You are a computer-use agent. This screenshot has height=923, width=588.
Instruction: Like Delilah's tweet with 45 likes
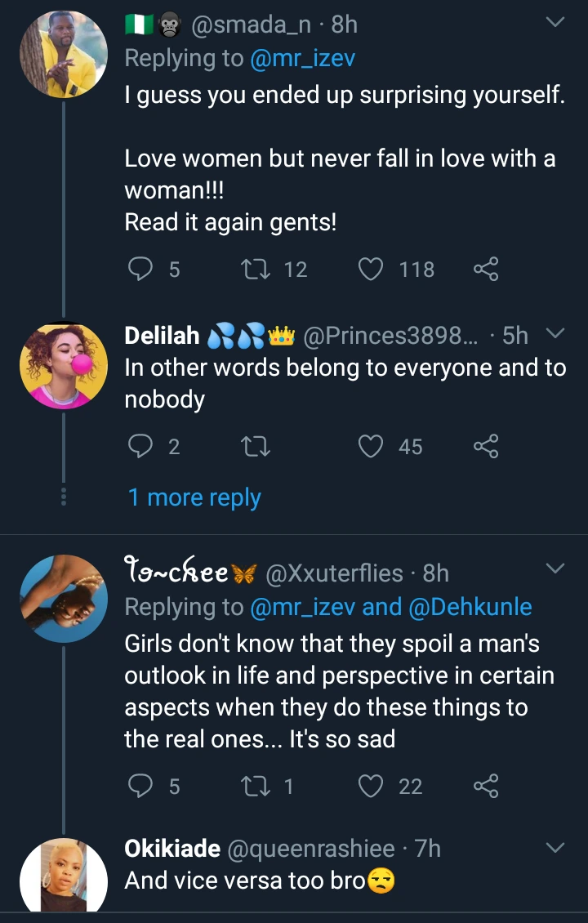[372, 446]
